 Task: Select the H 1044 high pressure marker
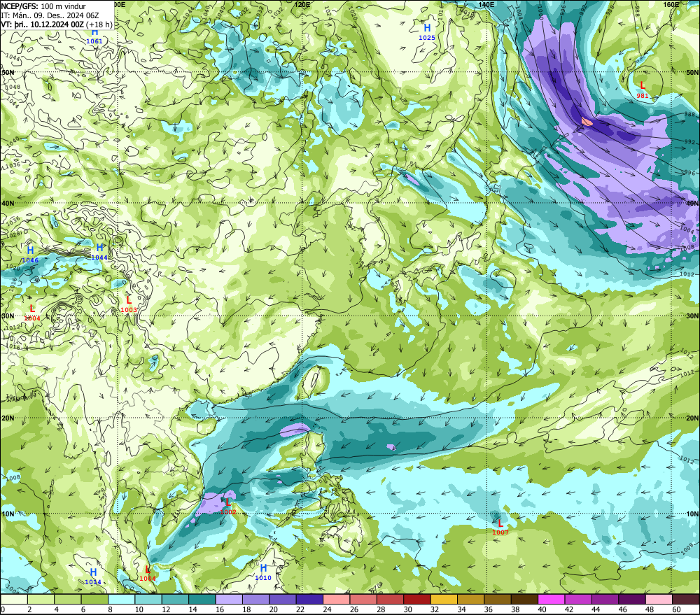click(x=99, y=252)
